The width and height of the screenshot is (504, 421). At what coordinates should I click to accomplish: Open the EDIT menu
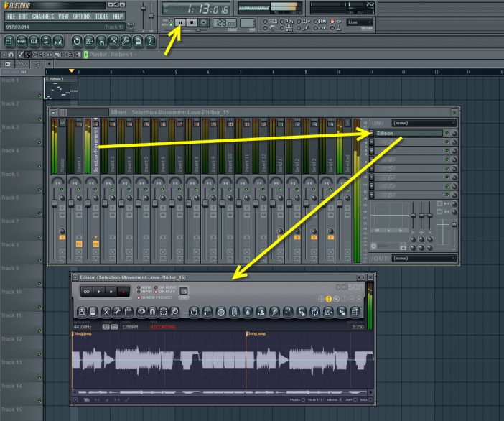pyautogui.click(x=24, y=17)
